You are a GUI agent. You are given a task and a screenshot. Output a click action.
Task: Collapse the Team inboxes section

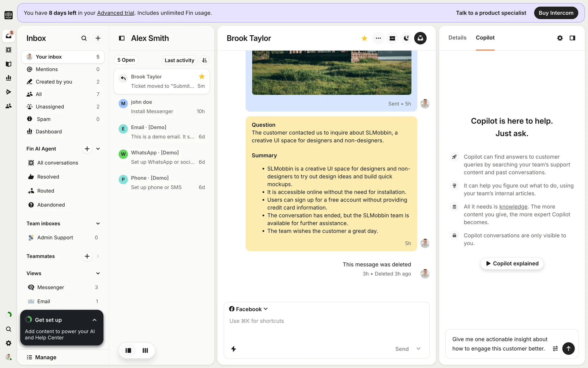click(98, 224)
